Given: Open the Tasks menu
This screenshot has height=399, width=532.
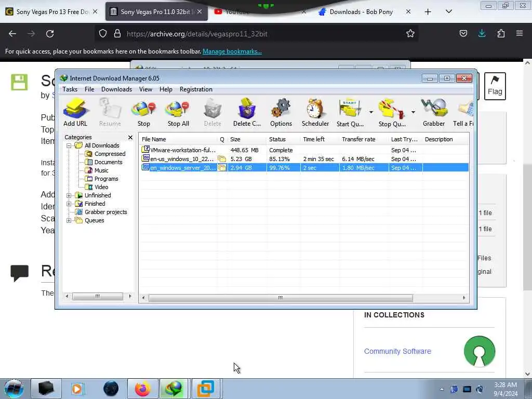Looking at the screenshot, I should [70, 89].
